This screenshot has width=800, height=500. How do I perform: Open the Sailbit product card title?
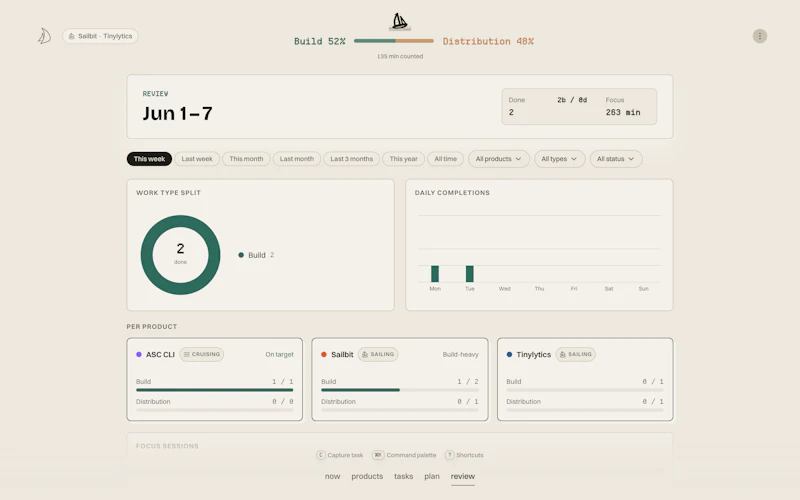[x=342, y=354]
